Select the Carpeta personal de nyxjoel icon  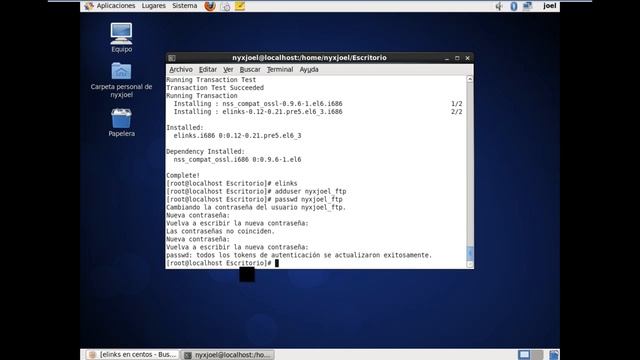coord(121,80)
